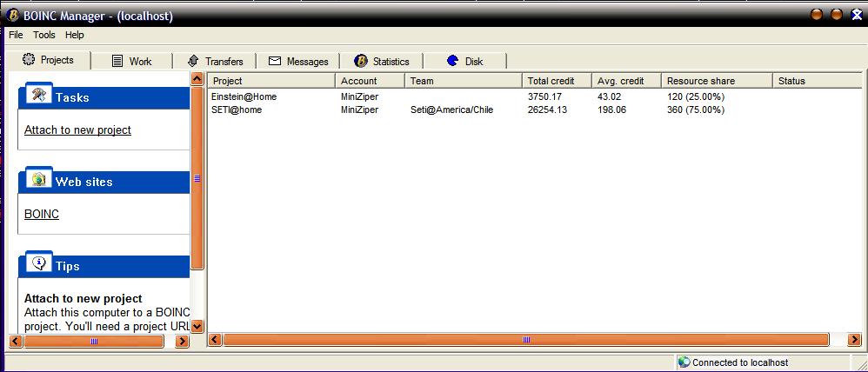Click the Disk tab pie icon
868x372 pixels.
coord(452,61)
